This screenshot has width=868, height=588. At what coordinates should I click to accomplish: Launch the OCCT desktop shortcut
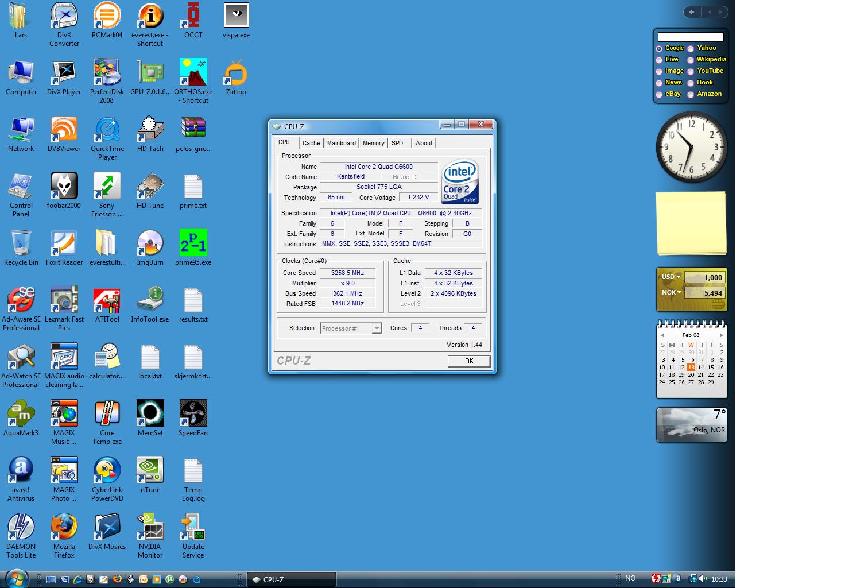coord(193,16)
